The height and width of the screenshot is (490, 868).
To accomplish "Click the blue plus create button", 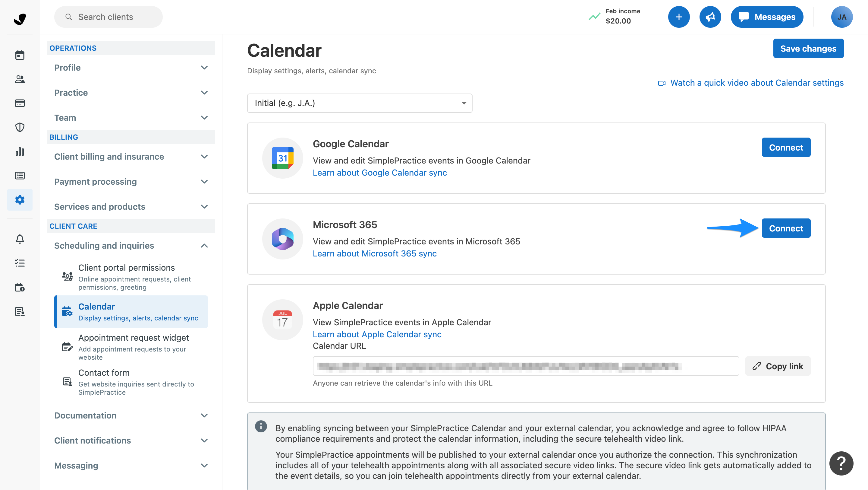I will click(679, 17).
